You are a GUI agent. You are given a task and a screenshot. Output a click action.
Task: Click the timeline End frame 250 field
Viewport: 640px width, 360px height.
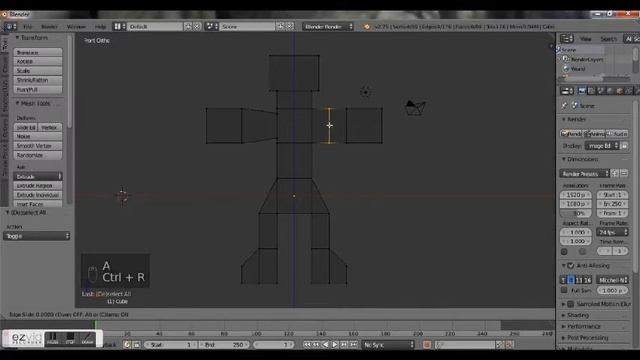(x=224, y=345)
